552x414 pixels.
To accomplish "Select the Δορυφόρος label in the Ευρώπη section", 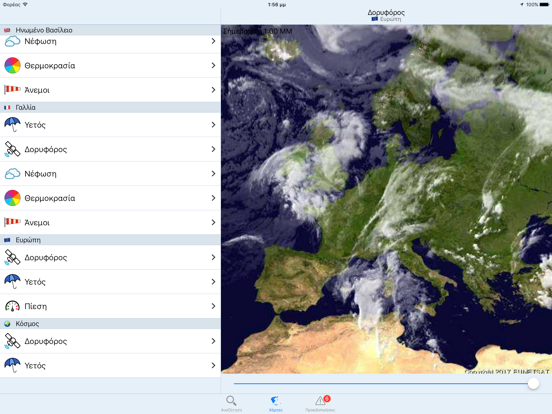I will point(45,258).
